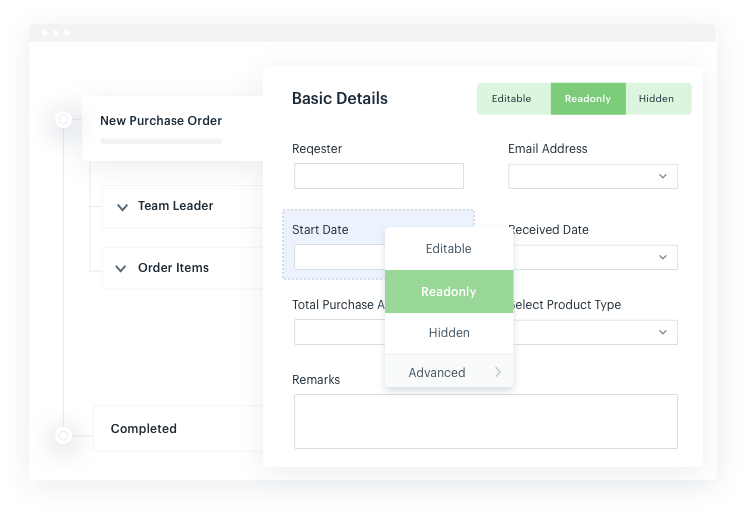This screenshot has width=747, height=515.
Task: Click the Email Address label
Action: pyautogui.click(x=548, y=149)
